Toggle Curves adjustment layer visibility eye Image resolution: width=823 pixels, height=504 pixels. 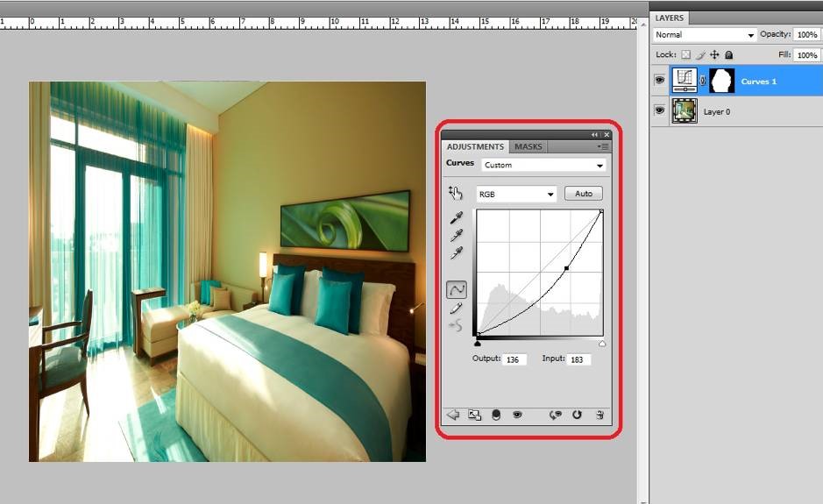click(517, 415)
